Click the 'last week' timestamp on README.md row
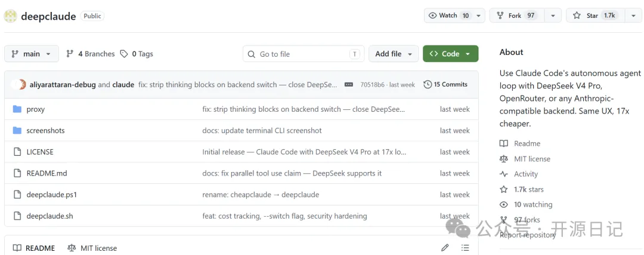This screenshot has width=644, height=255. [454, 174]
